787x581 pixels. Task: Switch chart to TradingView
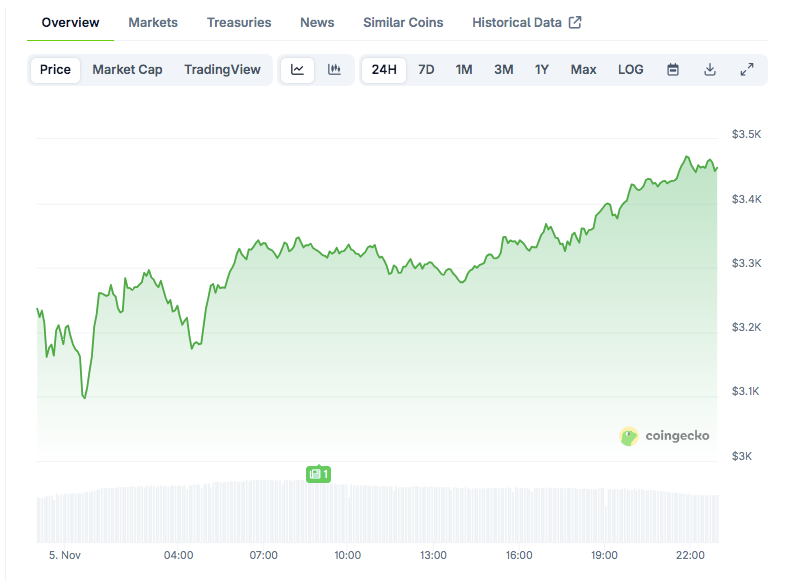pyautogui.click(x=222, y=70)
